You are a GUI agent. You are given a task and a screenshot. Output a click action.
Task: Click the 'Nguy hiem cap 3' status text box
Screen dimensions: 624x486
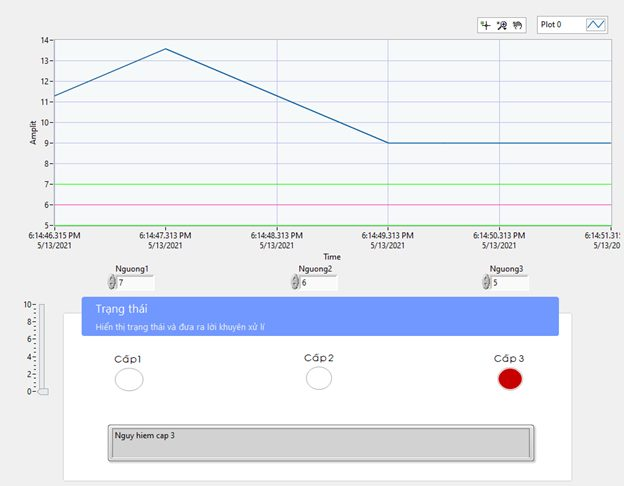point(321,443)
